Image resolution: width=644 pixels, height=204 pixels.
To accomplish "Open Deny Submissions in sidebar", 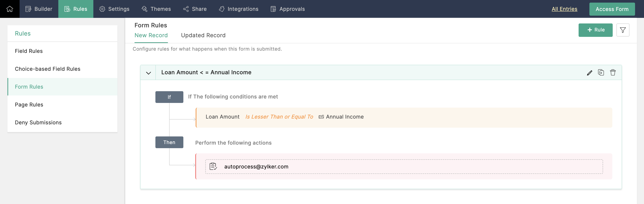I will (x=38, y=122).
